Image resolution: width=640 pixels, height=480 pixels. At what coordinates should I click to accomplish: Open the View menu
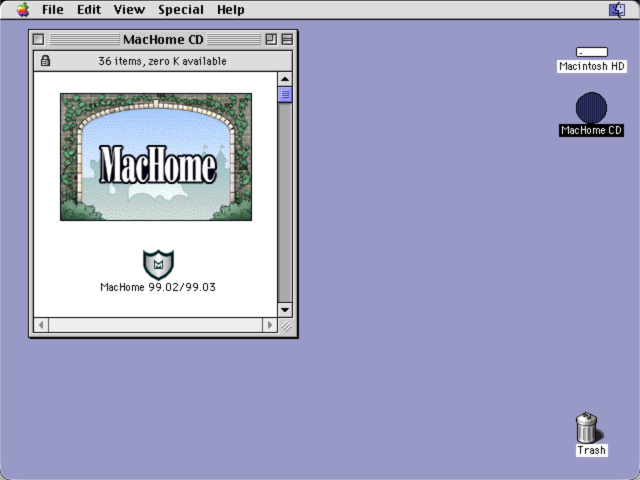click(x=129, y=9)
